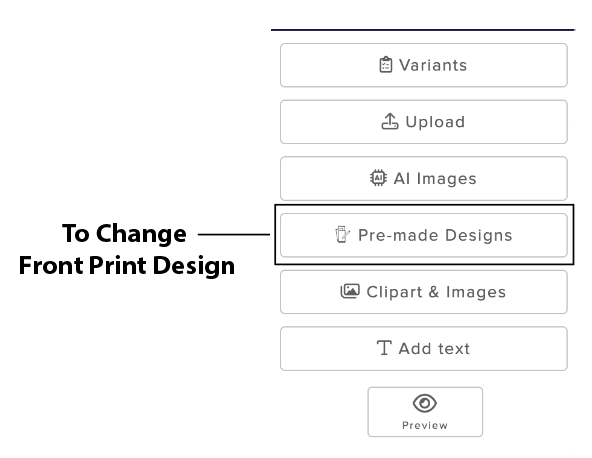592x458 pixels.
Task: Open the AI Images option
Action: [424, 179]
